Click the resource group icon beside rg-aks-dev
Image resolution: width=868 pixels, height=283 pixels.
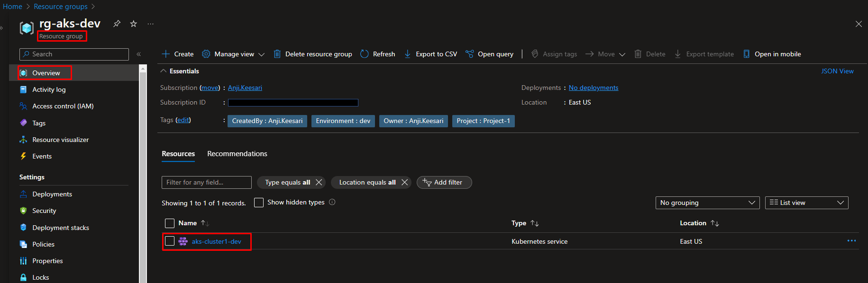[27, 28]
